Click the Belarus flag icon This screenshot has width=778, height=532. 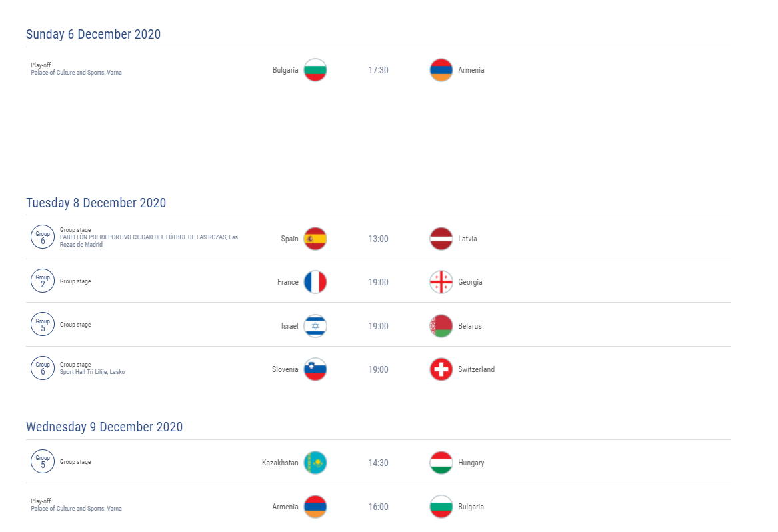point(441,326)
